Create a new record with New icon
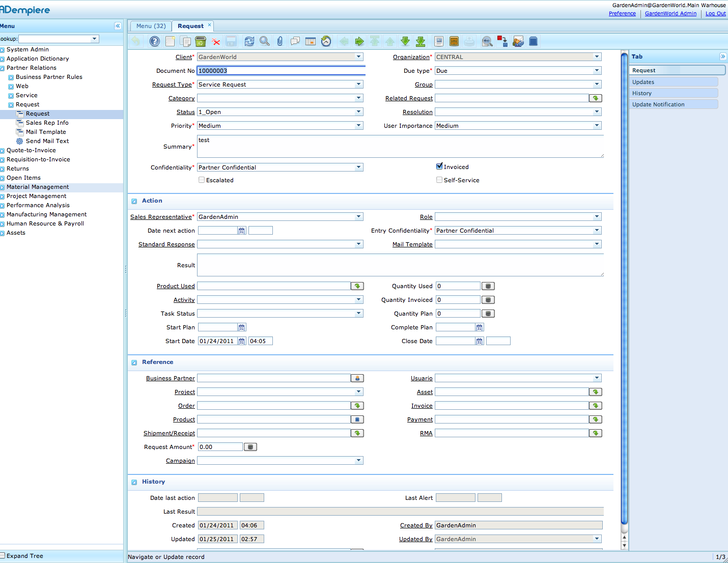 (170, 41)
